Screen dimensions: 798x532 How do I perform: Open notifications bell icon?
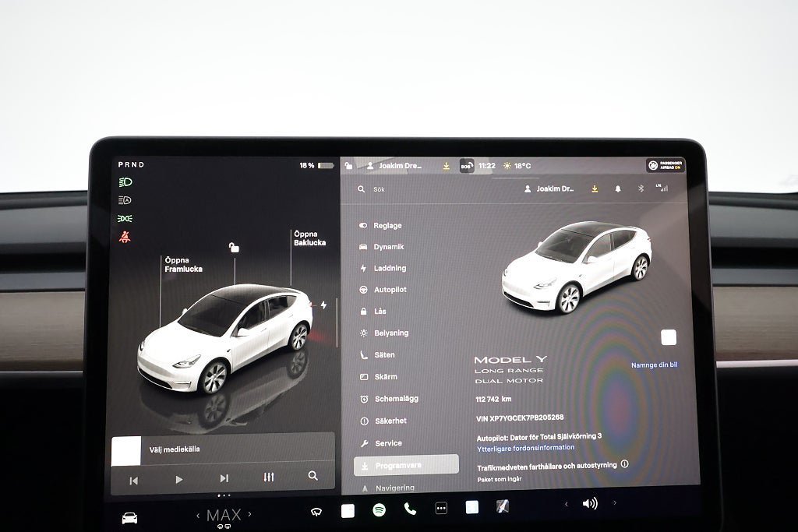pos(618,188)
